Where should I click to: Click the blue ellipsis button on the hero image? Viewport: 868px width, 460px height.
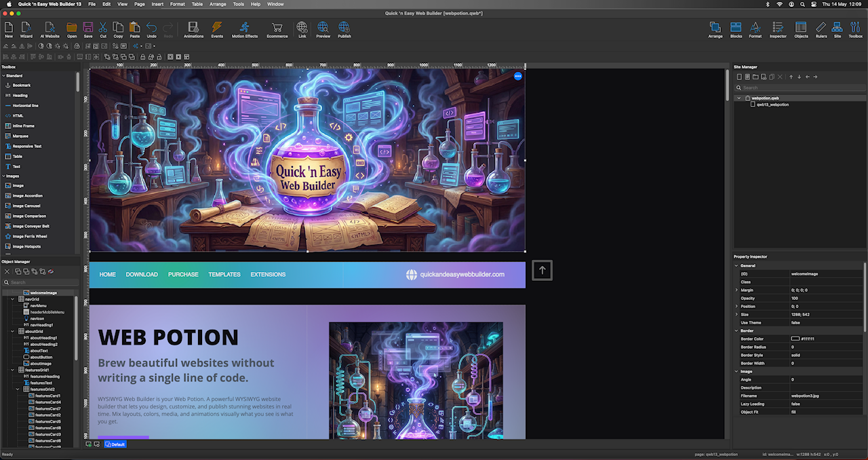point(518,76)
